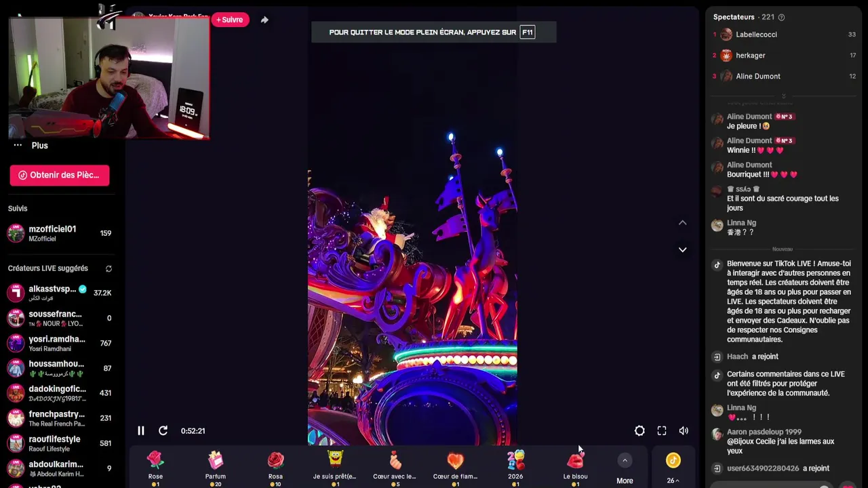Click the 'Suivis' section heading
The image size is (868, 488).
(18, 209)
